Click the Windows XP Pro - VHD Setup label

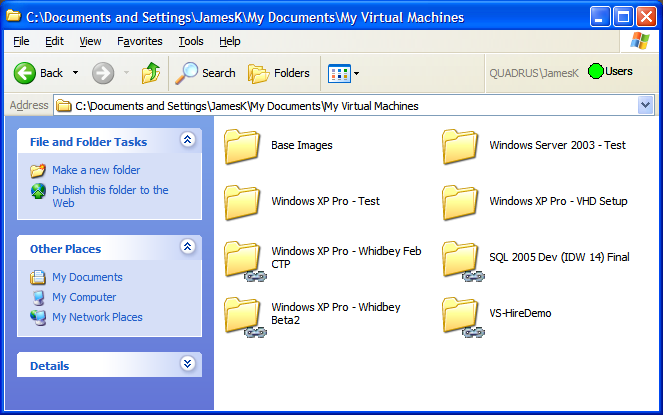[558, 201]
